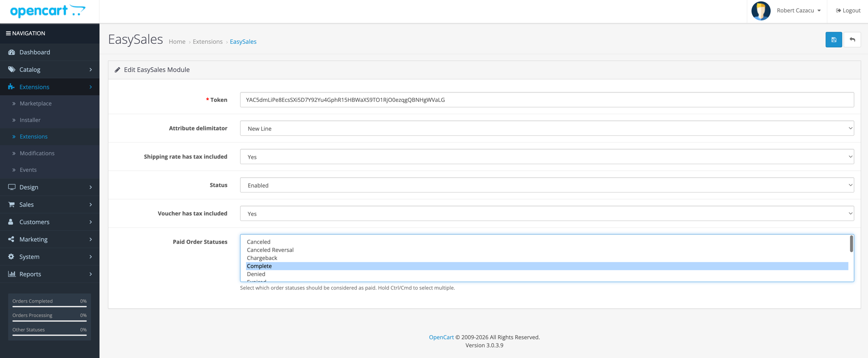Click the Marketing share icon

point(11,239)
